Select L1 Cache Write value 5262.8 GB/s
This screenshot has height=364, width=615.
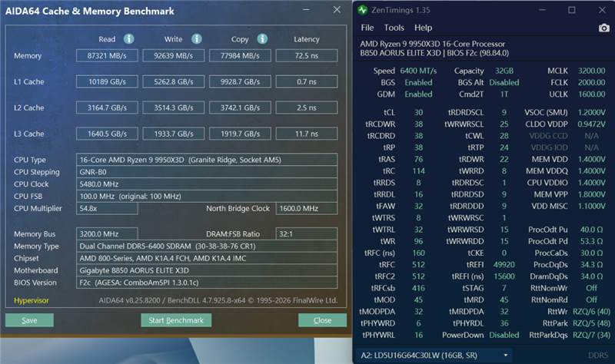pos(174,81)
